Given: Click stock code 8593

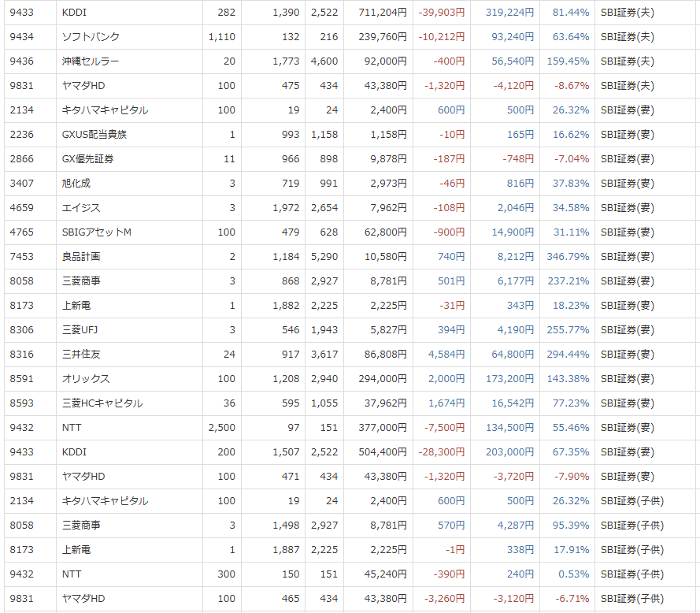Looking at the screenshot, I should (21, 403).
